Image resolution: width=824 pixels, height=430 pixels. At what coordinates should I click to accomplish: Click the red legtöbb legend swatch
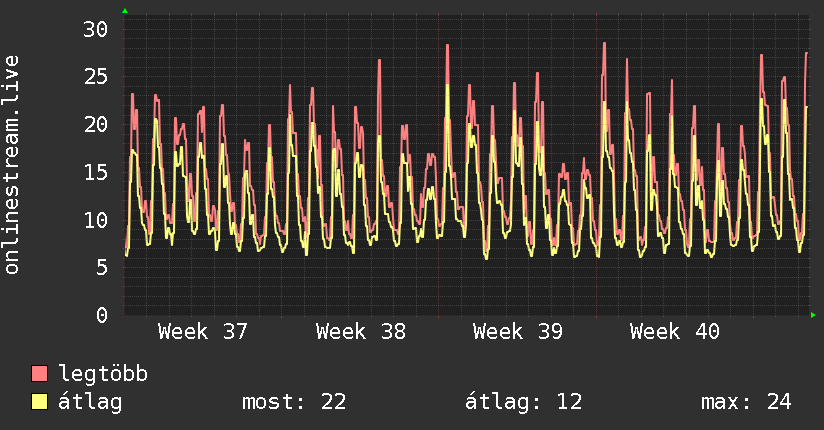39,373
